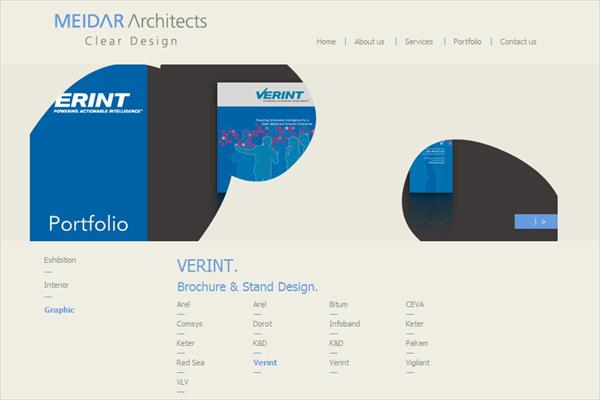
Task: Open the Contact us page
Action: [518, 42]
